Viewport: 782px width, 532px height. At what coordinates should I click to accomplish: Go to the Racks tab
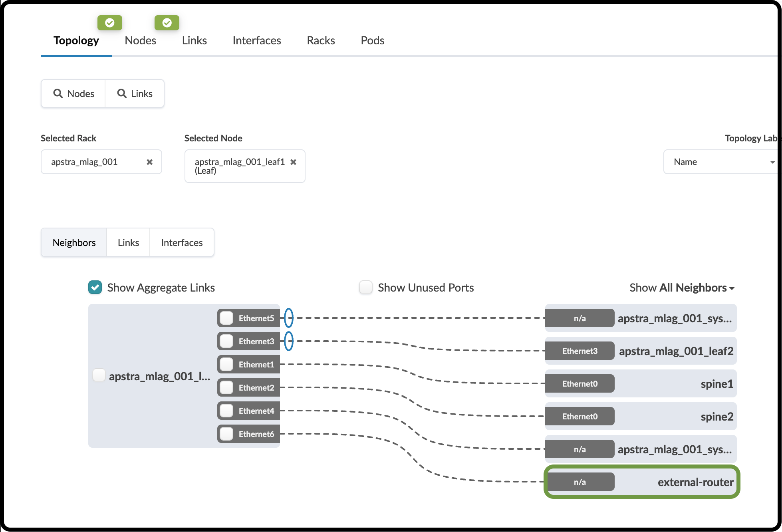pos(321,40)
